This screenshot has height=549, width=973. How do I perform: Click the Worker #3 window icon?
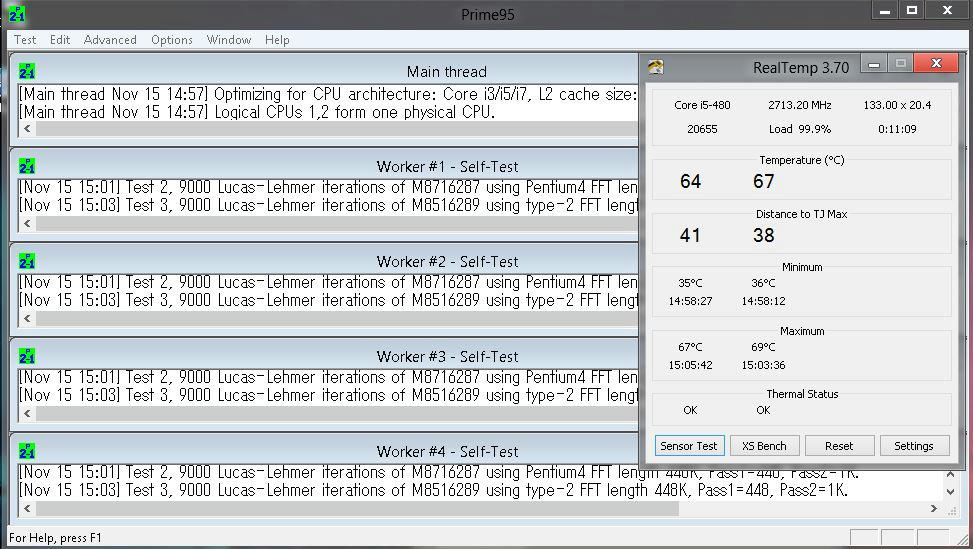[x=27, y=356]
